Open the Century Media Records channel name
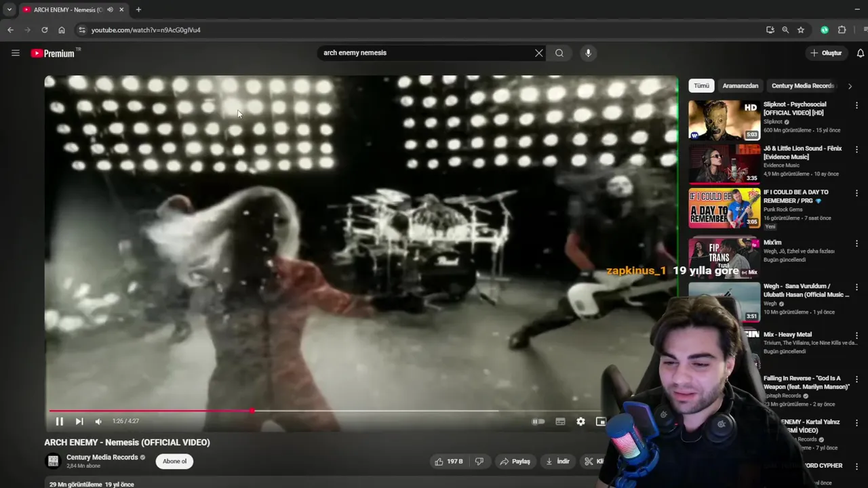868x488 pixels. tap(102, 457)
